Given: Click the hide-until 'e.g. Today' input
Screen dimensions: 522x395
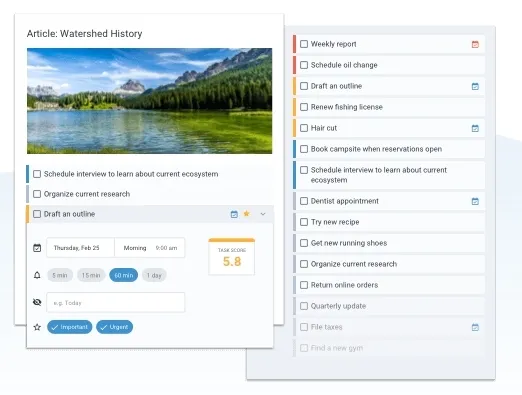Looking at the screenshot, I should pos(116,303).
